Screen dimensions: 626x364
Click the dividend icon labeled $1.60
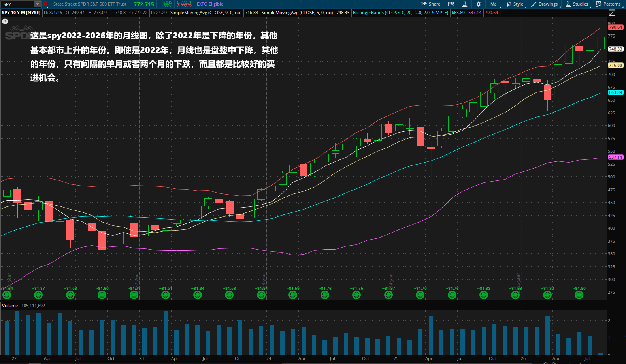(102, 295)
